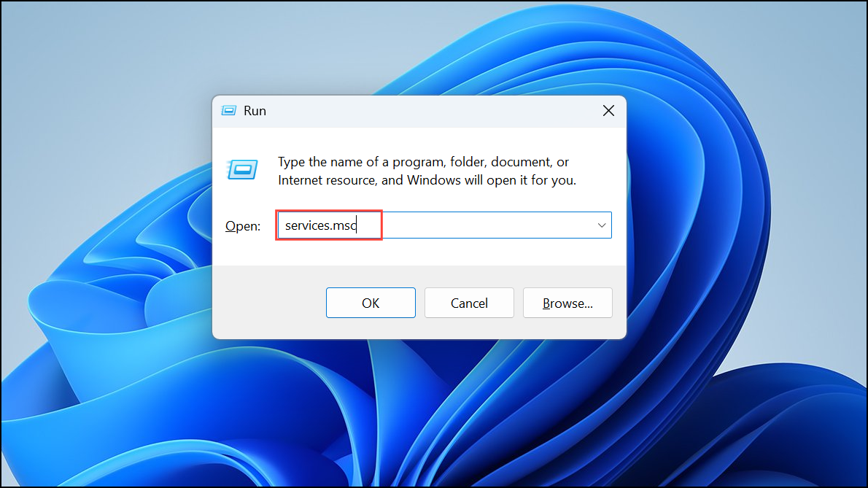Confirm with the OK button
Image resolution: width=868 pixels, height=488 pixels.
tap(371, 303)
